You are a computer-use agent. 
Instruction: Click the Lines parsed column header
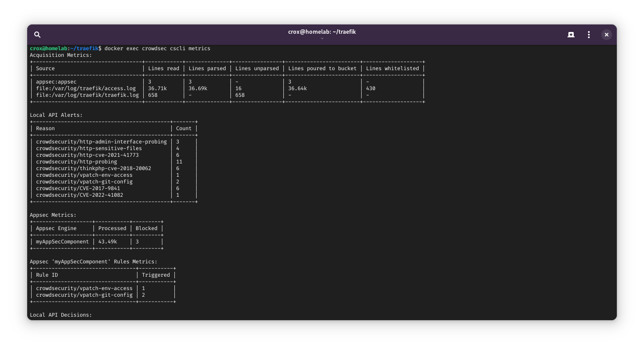tap(207, 68)
